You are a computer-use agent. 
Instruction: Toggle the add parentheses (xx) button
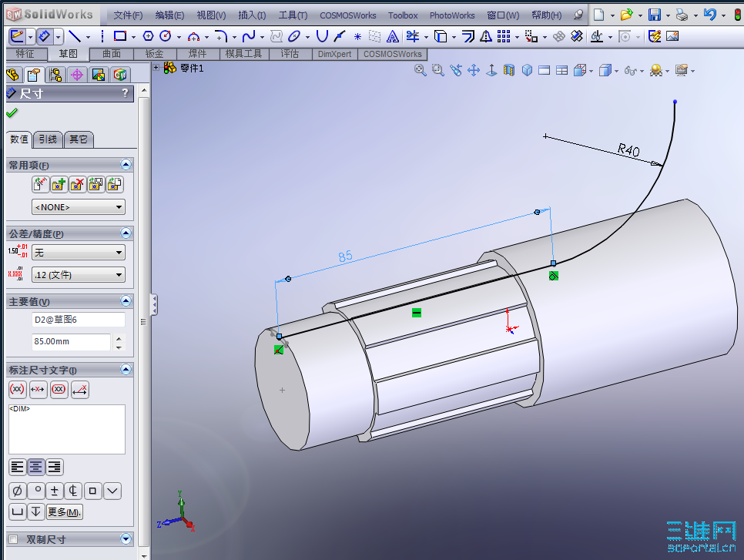[17, 390]
